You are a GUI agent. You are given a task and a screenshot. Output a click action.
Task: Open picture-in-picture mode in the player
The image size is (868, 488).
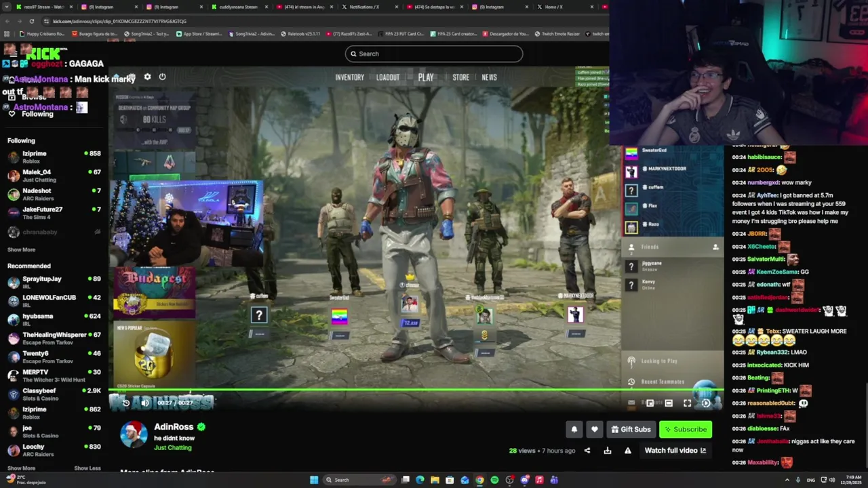pyautogui.click(x=650, y=403)
